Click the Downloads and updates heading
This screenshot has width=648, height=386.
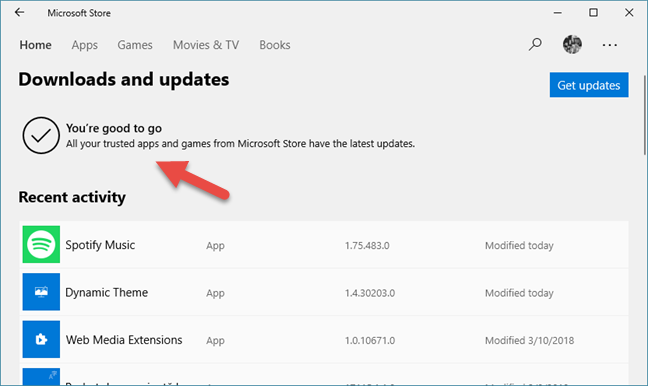point(124,79)
